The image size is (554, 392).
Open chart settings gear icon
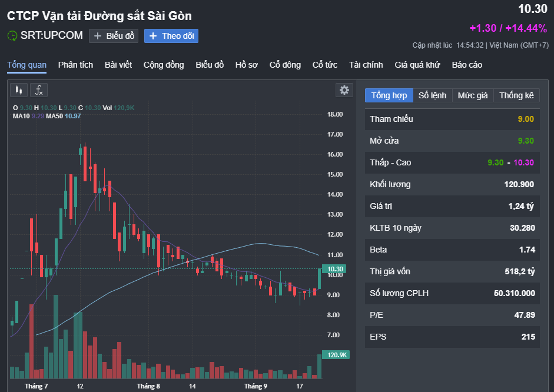pyautogui.click(x=344, y=90)
